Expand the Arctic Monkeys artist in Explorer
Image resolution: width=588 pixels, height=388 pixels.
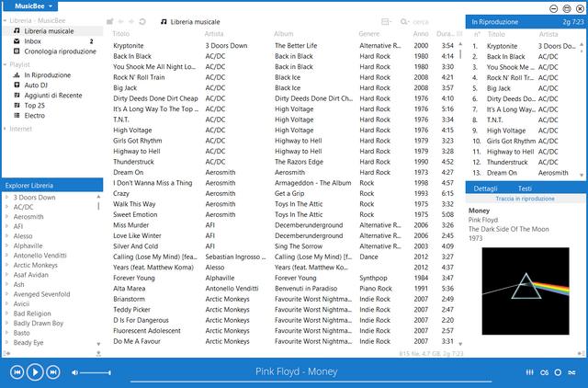pos(6,265)
